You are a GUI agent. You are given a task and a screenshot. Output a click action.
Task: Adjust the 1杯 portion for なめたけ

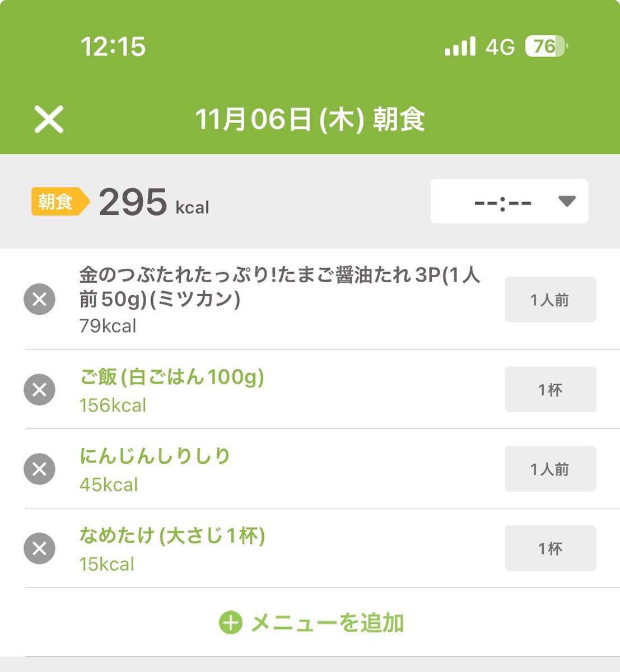point(550,548)
